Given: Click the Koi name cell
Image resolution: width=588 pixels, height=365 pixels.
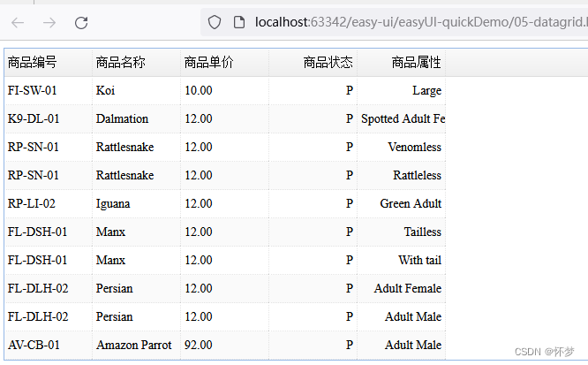Looking at the screenshot, I should (x=137, y=90).
